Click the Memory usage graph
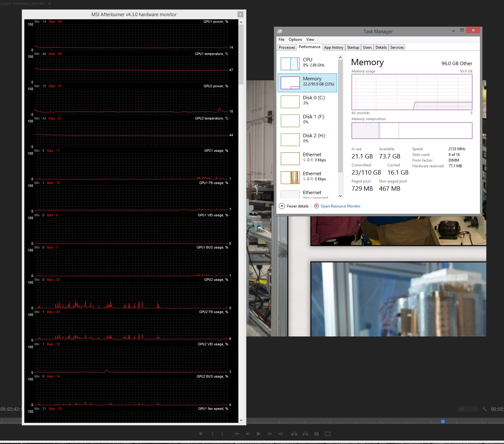 coord(412,92)
